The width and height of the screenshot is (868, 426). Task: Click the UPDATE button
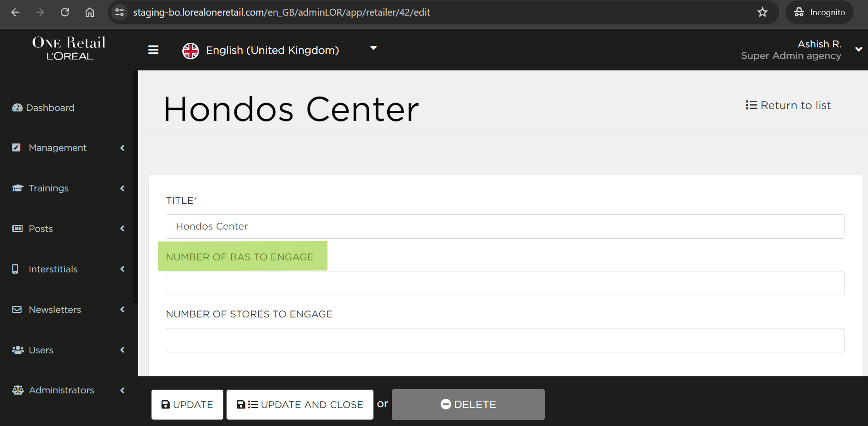pyautogui.click(x=187, y=405)
